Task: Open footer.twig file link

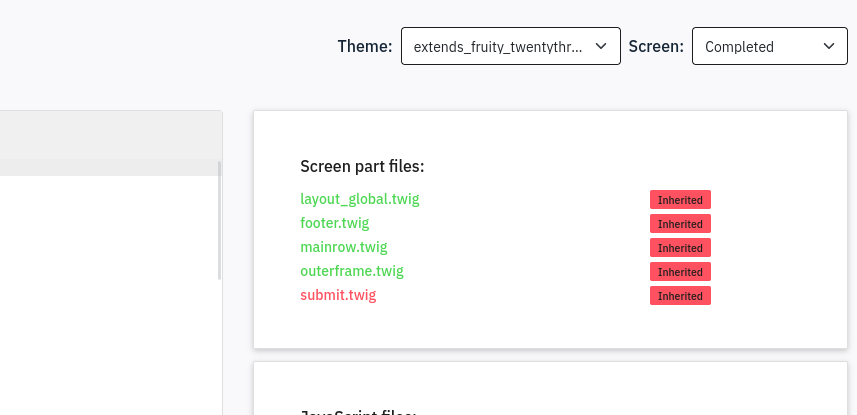Action: pos(334,223)
